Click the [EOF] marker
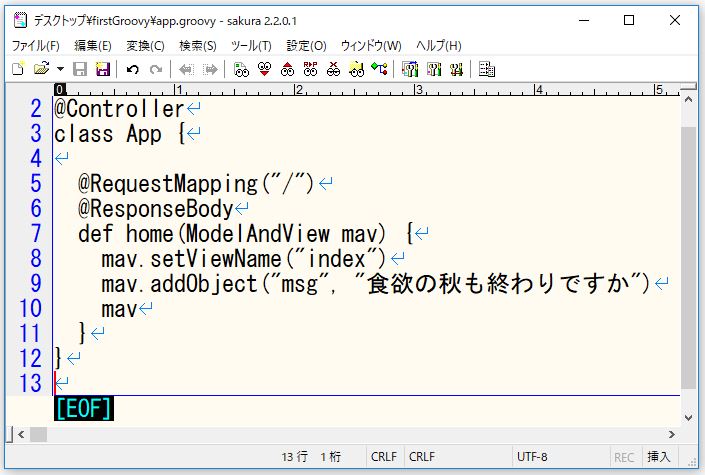This screenshot has width=705, height=475. point(84,408)
